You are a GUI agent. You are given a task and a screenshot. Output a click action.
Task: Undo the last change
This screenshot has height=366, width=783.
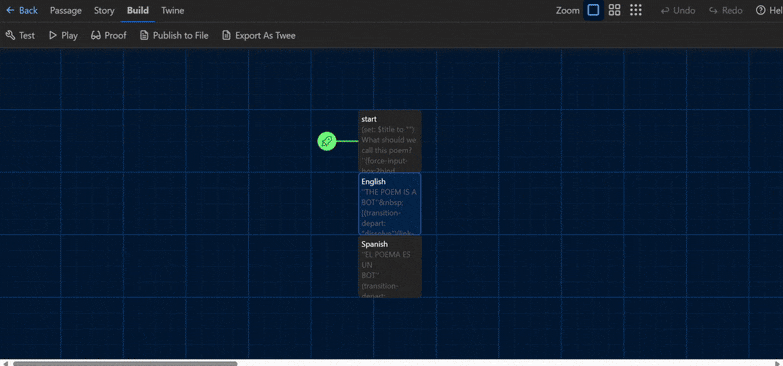pyautogui.click(x=678, y=10)
